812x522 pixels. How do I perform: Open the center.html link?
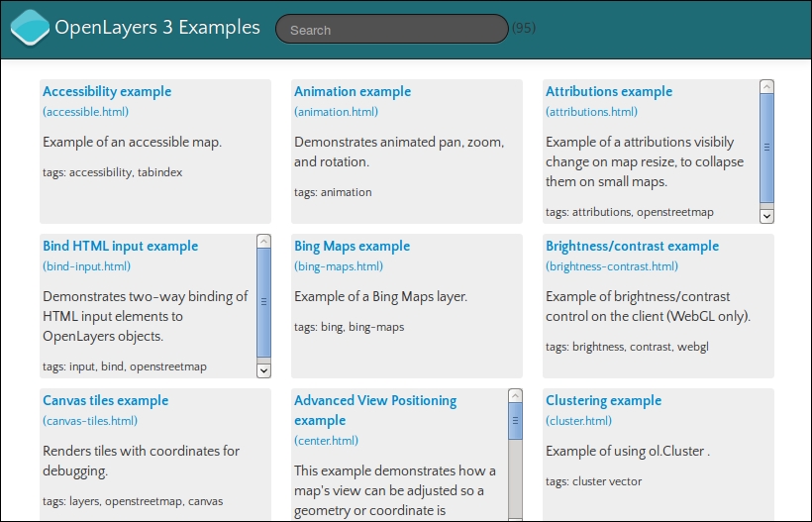[326, 441]
